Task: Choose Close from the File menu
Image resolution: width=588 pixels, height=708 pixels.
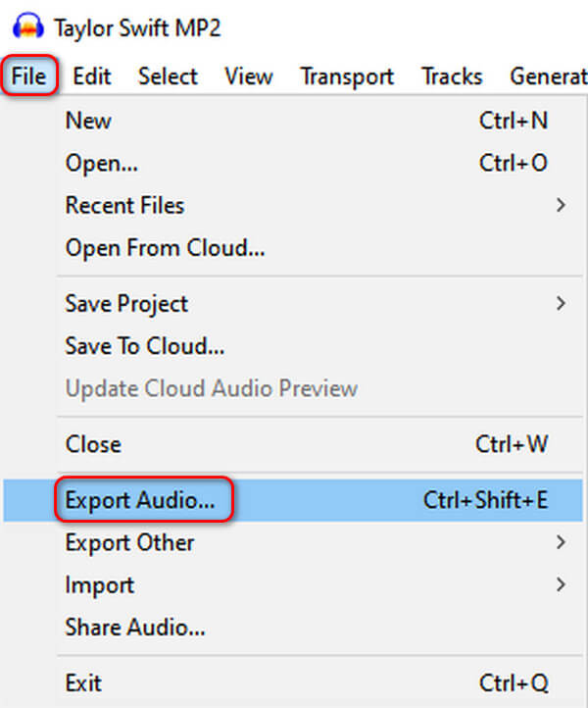Action: point(93,443)
